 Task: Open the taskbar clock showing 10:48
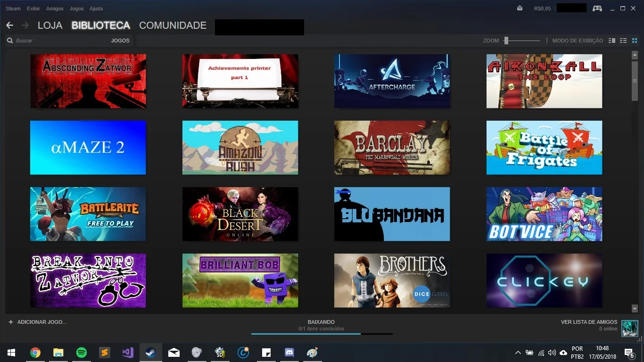pos(602,353)
